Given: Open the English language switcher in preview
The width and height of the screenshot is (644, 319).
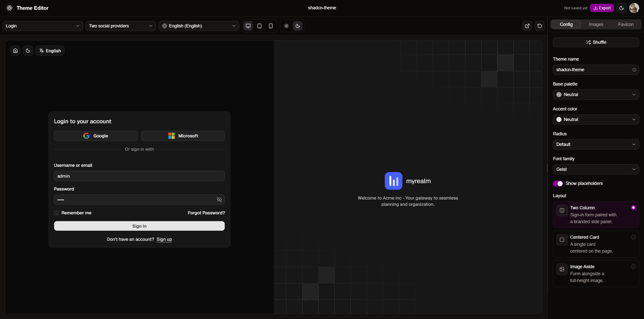Looking at the screenshot, I should tap(50, 51).
